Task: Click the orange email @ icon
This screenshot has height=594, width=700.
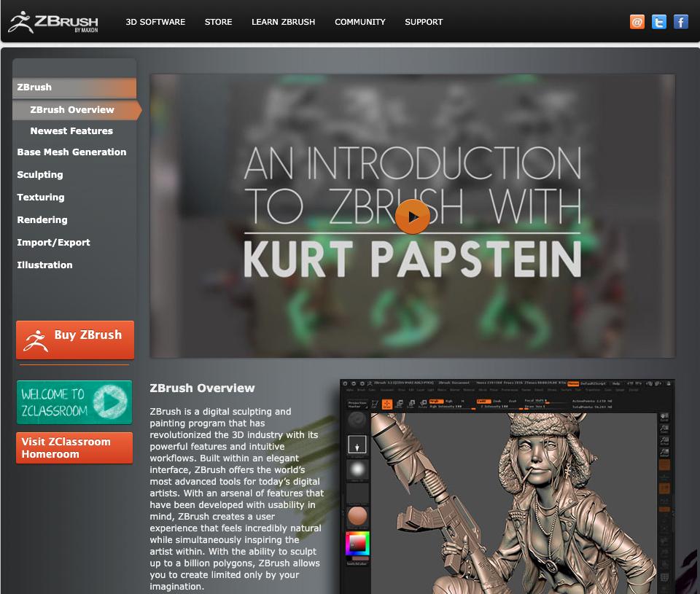Action: pyautogui.click(x=637, y=22)
